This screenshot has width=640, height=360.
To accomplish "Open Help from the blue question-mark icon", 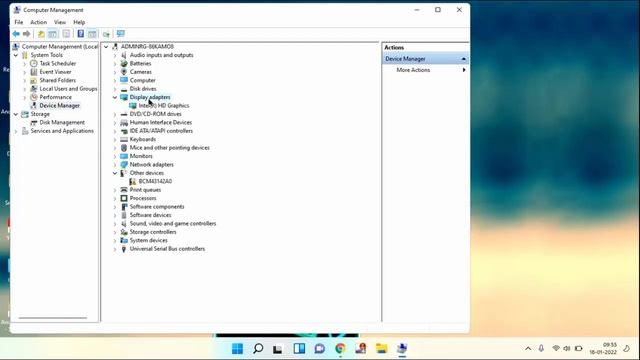I will (80, 34).
